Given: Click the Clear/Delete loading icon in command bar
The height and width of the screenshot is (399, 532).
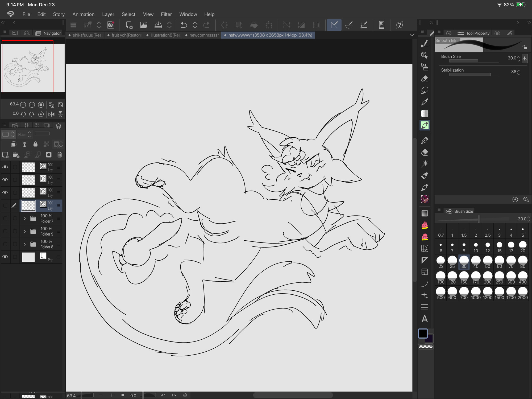Looking at the screenshot, I should click(224, 25).
